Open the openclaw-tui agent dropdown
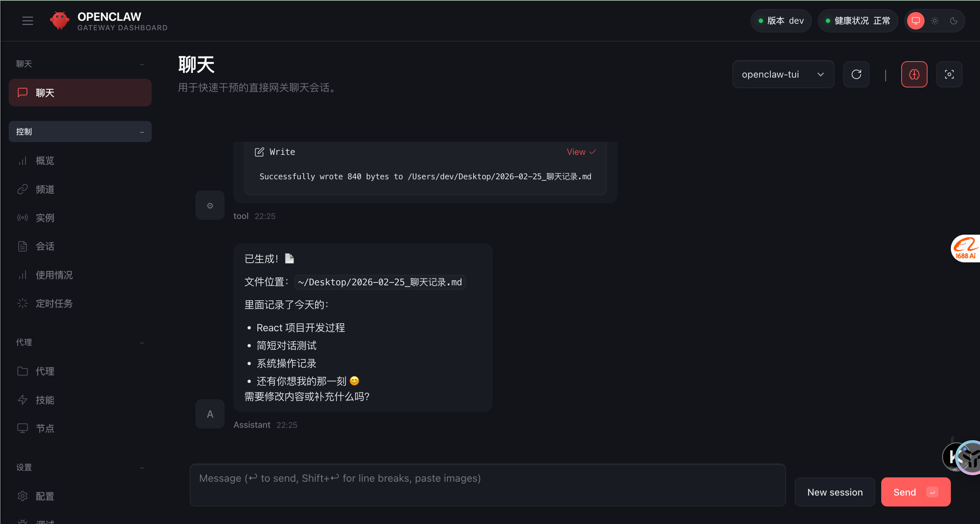 coord(783,74)
